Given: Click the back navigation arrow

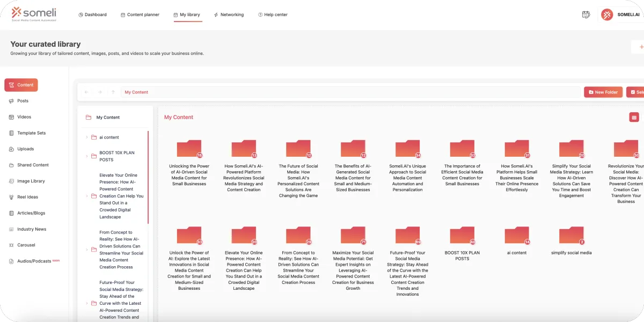Looking at the screenshot, I should point(87,92).
